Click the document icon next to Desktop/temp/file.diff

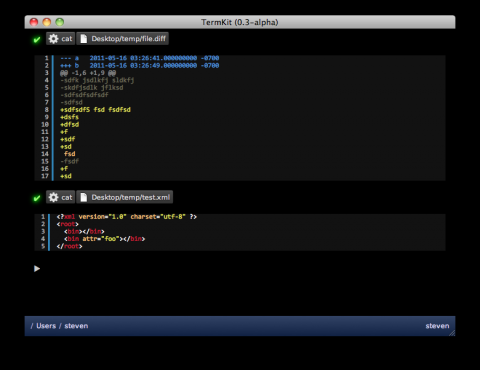tap(84, 39)
